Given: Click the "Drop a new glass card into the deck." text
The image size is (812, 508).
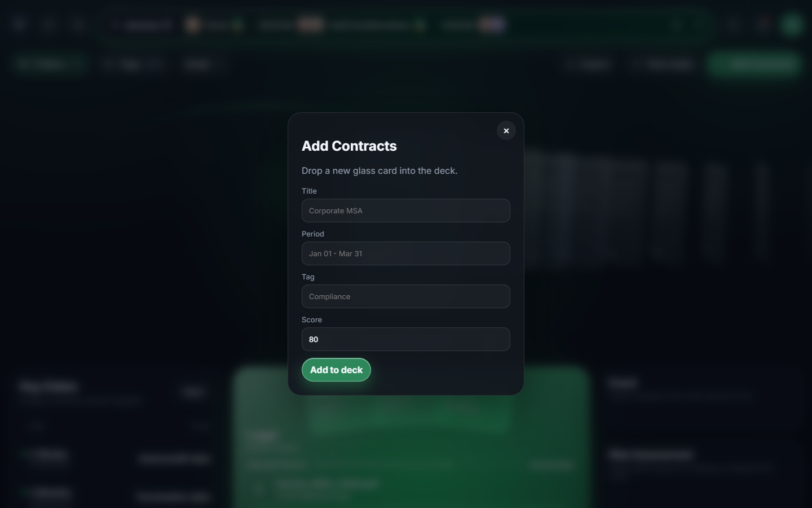Looking at the screenshot, I should [x=379, y=170].
